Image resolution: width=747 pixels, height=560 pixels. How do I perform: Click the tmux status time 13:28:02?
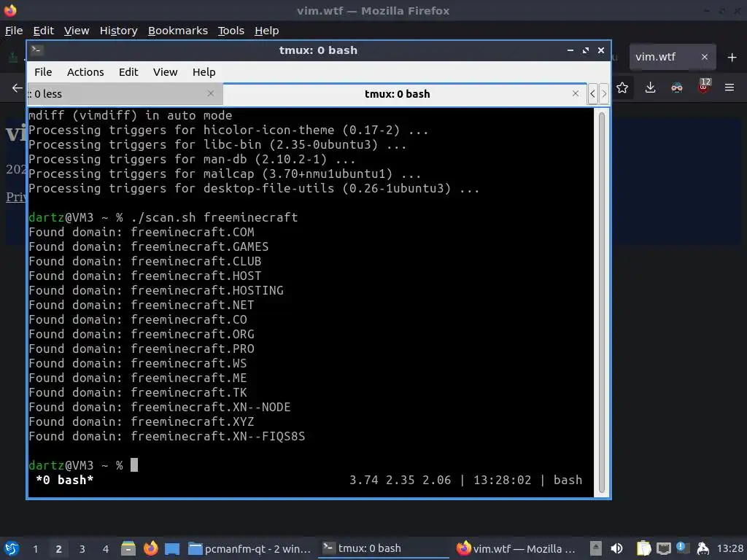pos(502,480)
